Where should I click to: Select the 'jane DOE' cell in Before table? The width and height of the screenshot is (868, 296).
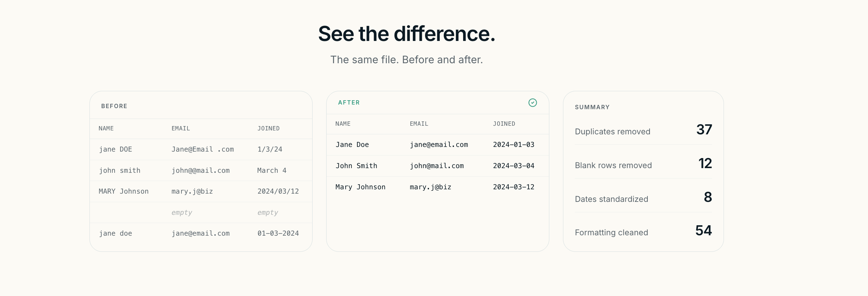(115, 149)
